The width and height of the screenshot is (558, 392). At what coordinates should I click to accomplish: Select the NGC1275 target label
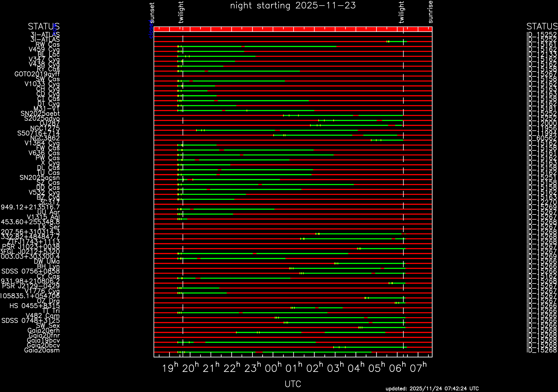tap(45, 128)
